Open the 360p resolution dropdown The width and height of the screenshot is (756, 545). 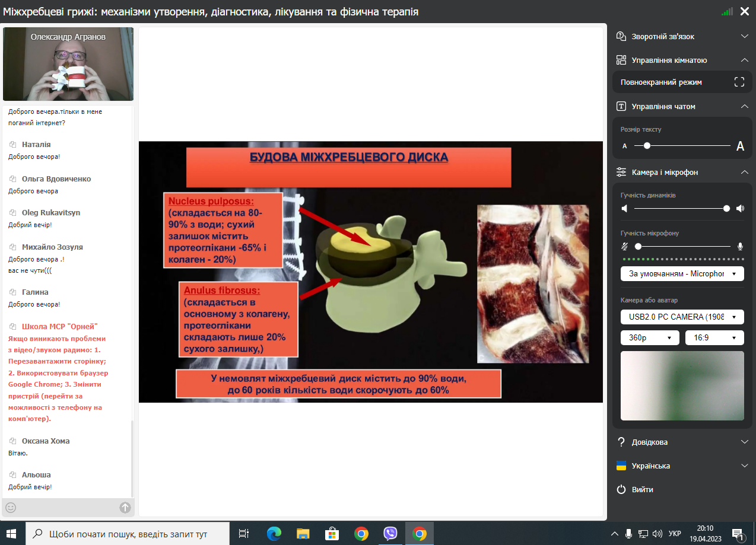(650, 337)
